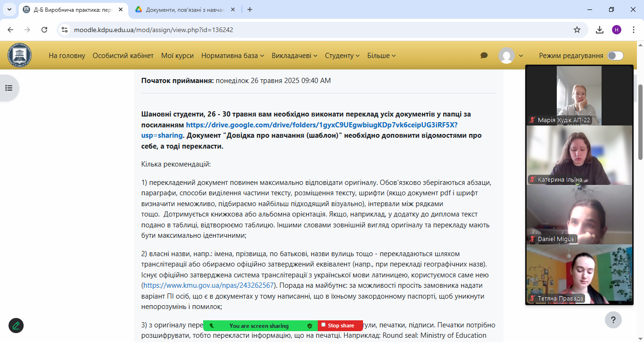
Task: Bookmark this page with star icon
Action: click(x=577, y=30)
